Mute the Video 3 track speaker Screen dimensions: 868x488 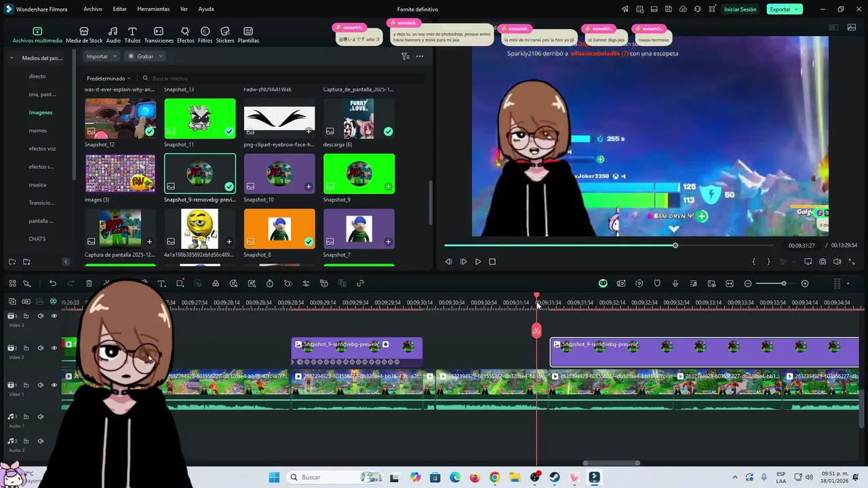tap(40, 316)
